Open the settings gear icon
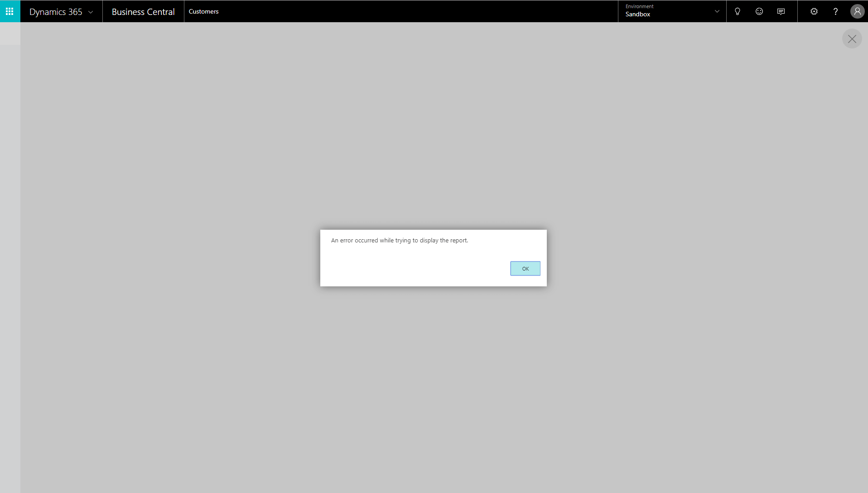 pyautogui.click(x=814, y=11)
